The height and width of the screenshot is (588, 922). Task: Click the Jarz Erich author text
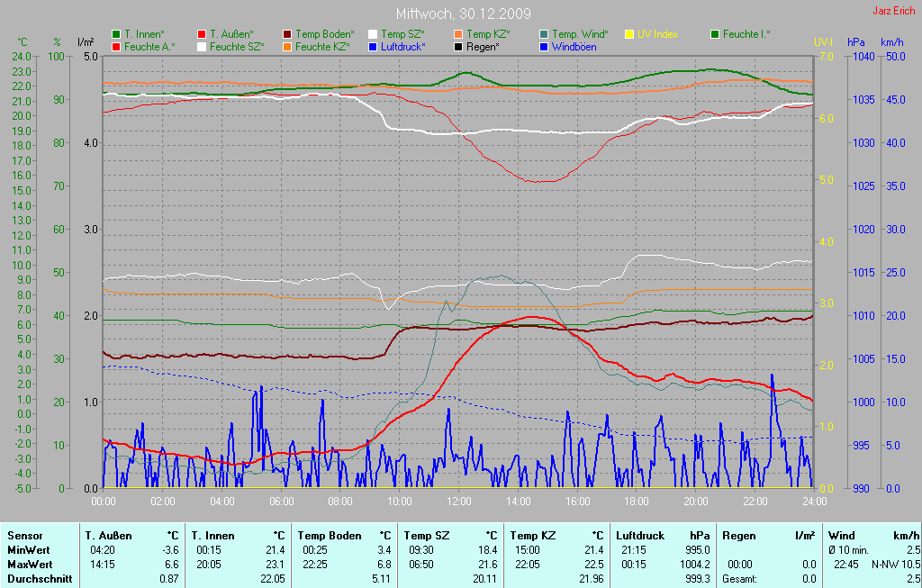click(x=893, y=11)
